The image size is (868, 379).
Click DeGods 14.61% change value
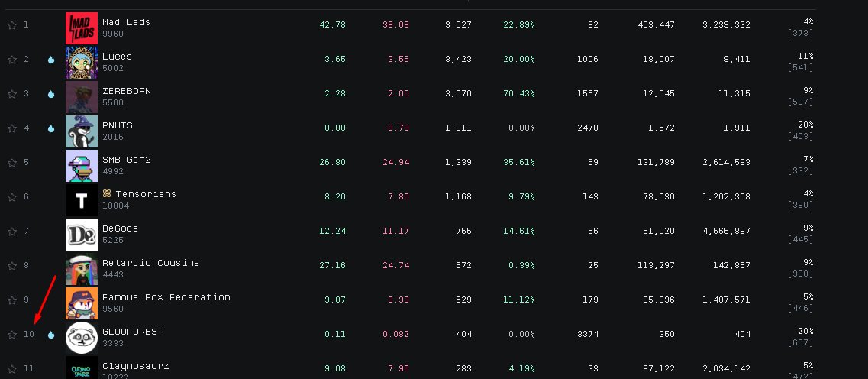[x=519, y=231]
